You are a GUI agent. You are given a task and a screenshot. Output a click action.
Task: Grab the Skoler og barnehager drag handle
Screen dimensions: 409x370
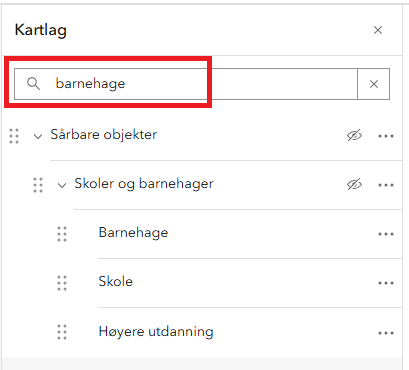[38, 185]
